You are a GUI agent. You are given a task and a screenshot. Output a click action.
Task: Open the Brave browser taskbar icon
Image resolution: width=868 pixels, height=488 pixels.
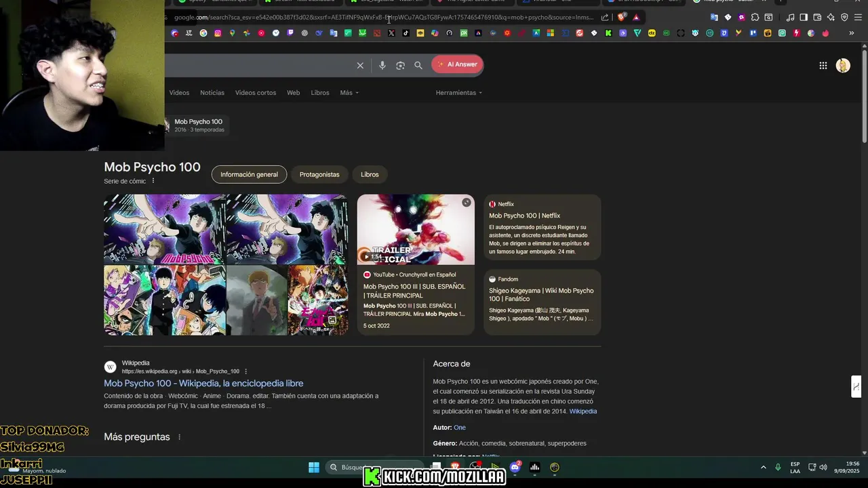tap(456, 467)
